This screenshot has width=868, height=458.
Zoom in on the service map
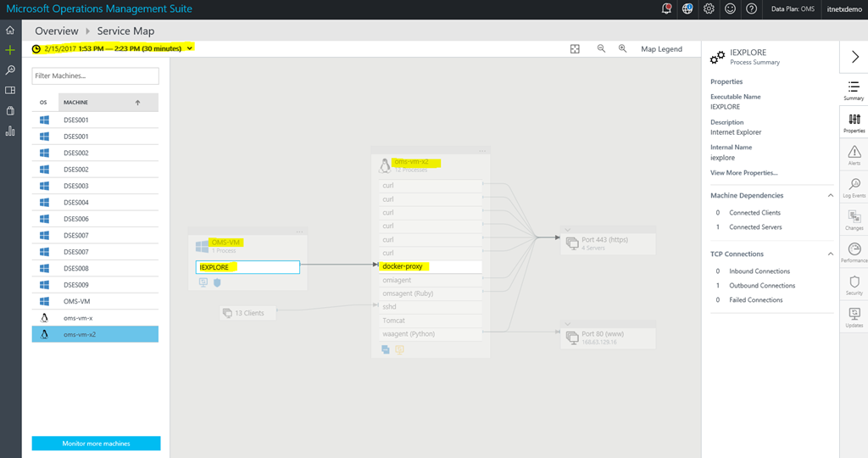coord(622,49)
